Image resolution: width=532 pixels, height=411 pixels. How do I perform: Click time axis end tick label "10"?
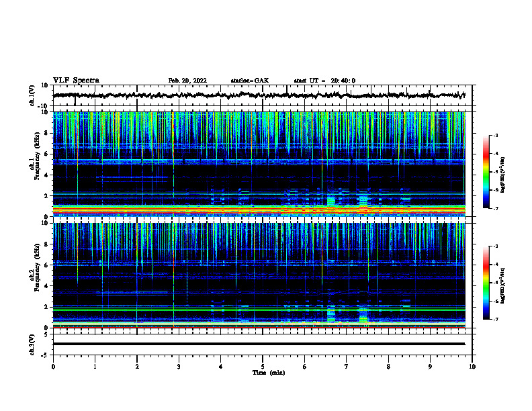[472, 367]
